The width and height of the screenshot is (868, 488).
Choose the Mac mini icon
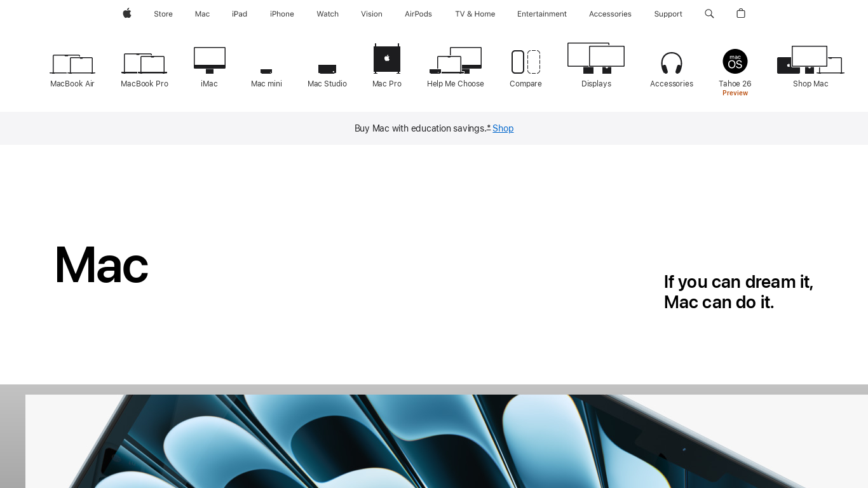266,71
